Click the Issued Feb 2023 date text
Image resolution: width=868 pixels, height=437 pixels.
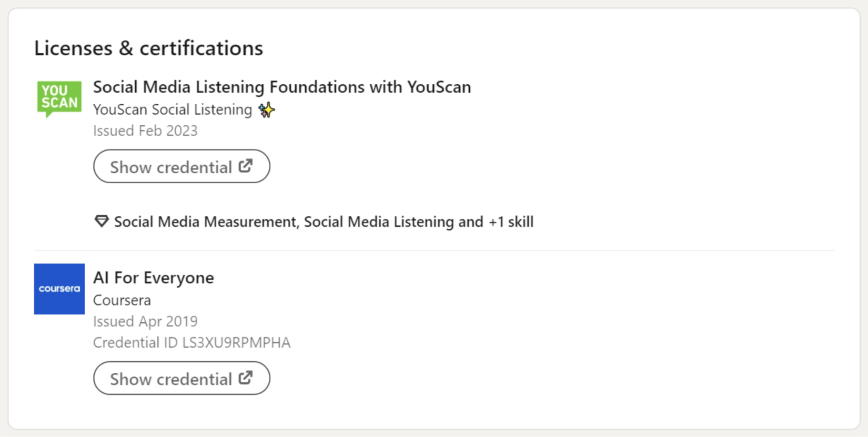click(x=145, y=131)
